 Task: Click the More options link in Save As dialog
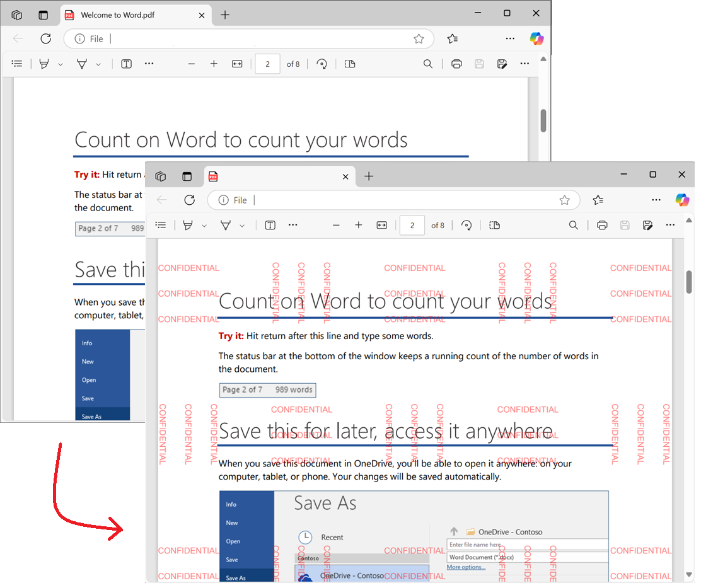[x=466, y=567]
